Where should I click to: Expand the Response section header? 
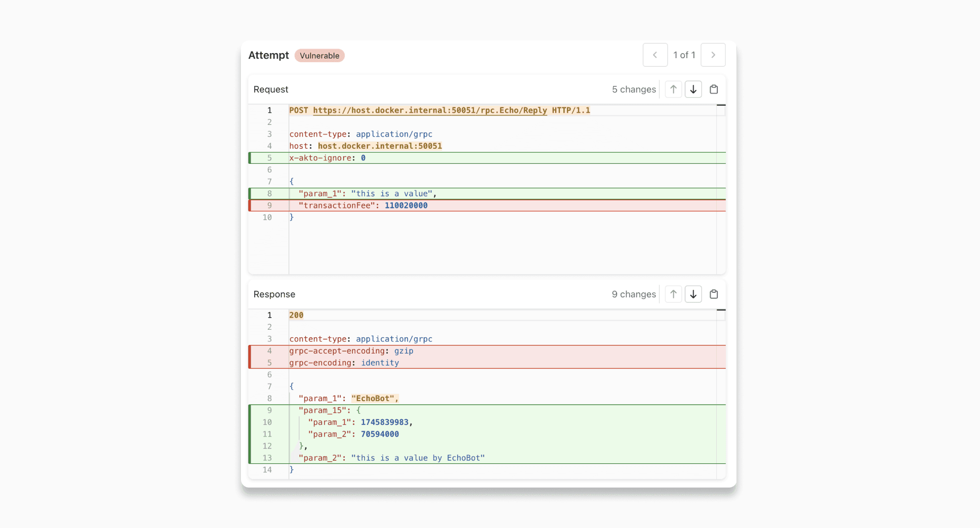coord(274,294)
